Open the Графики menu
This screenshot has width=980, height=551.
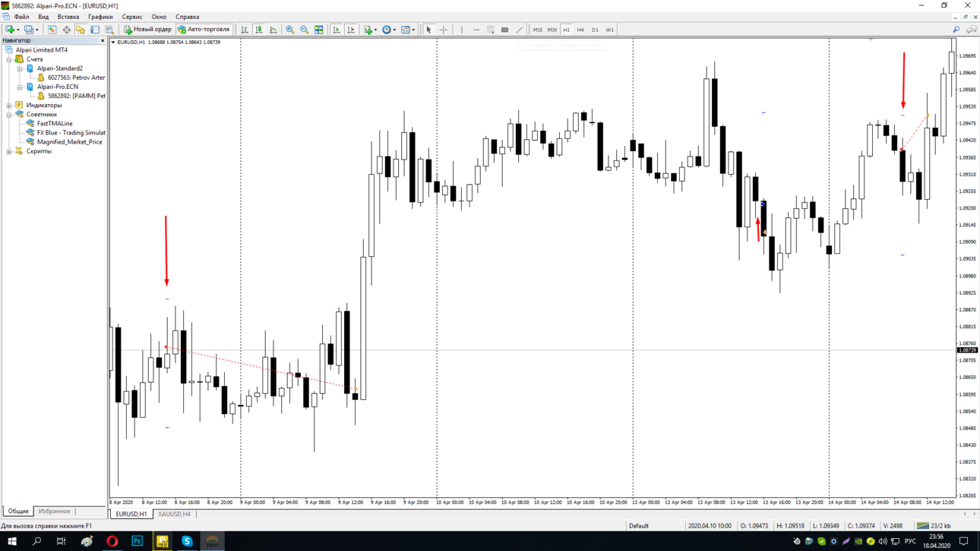pos(100,17)
